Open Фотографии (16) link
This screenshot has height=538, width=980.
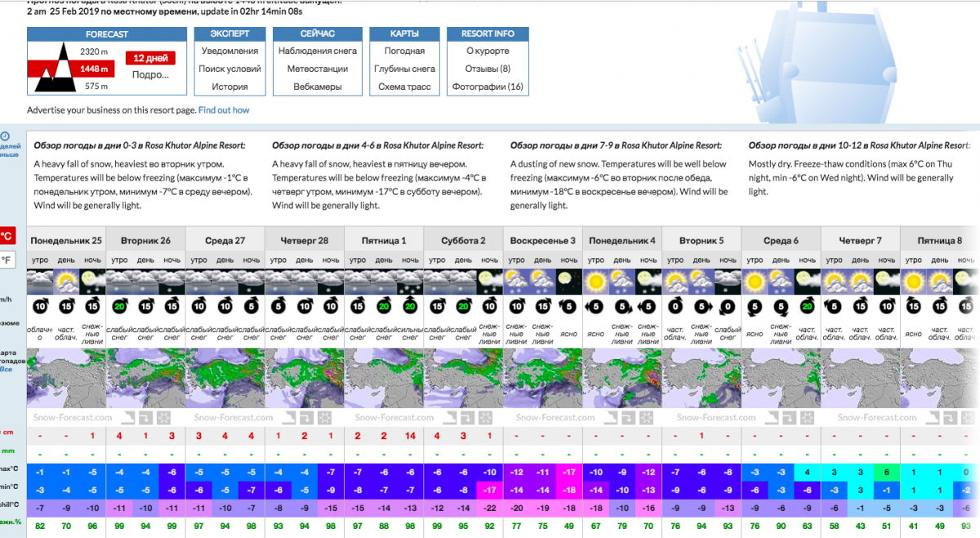click(488, 87)
